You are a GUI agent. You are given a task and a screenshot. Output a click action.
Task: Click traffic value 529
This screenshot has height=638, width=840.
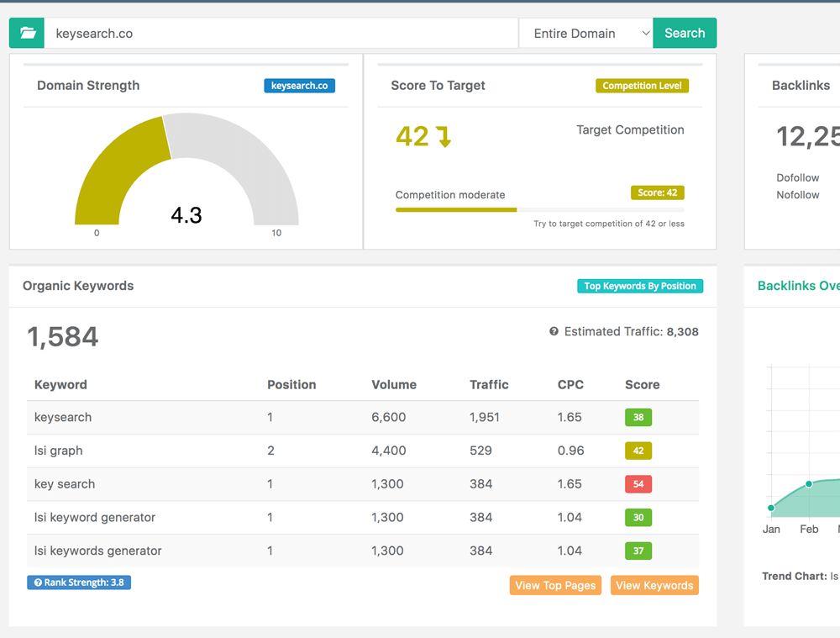pos(480,451)
